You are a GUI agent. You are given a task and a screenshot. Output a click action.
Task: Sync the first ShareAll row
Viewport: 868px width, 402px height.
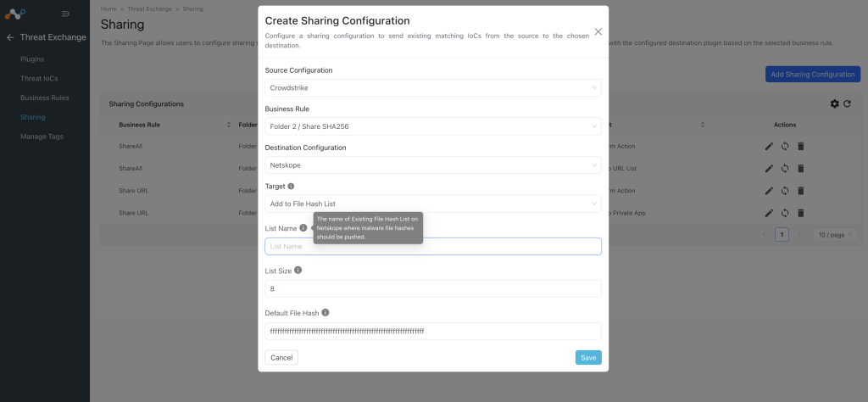coord(784,146)
